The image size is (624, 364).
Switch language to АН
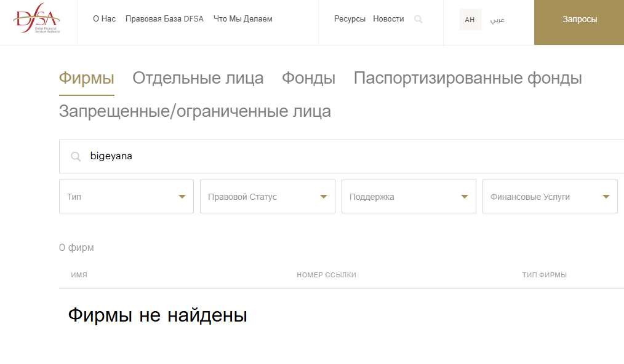[x=470, y=20]
